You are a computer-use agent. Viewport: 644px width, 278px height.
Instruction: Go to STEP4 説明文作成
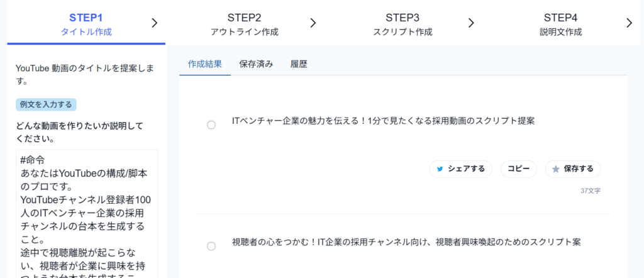pyautogui.click(x=560, y=24)
